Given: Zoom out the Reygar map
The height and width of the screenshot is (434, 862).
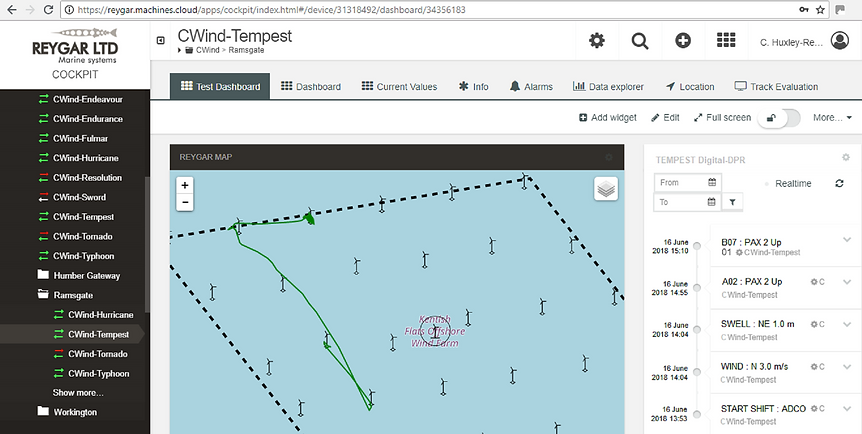Looking at the screenshot, I should pos(185,202).
